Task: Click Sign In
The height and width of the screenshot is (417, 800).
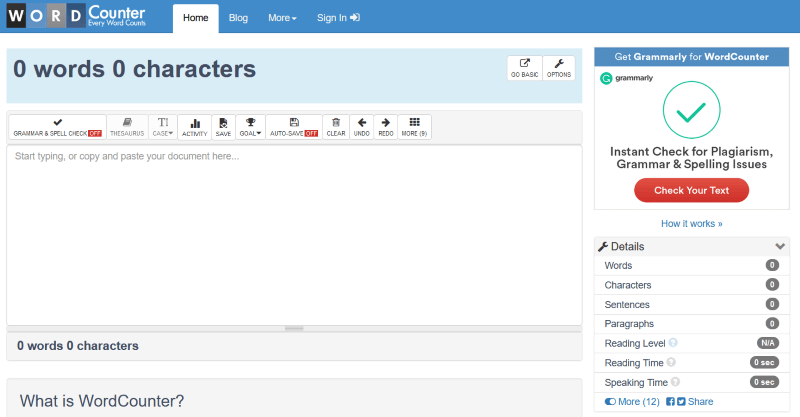Action: [338, 18]
